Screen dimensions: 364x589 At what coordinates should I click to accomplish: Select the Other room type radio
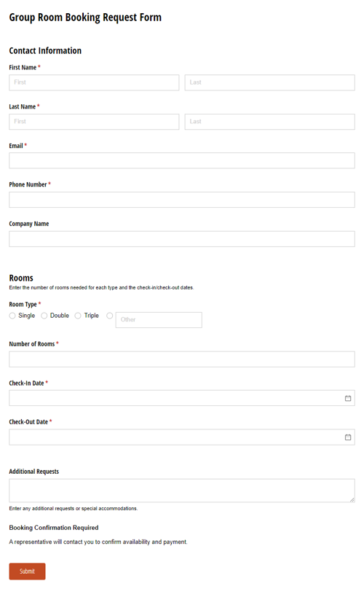110,316
